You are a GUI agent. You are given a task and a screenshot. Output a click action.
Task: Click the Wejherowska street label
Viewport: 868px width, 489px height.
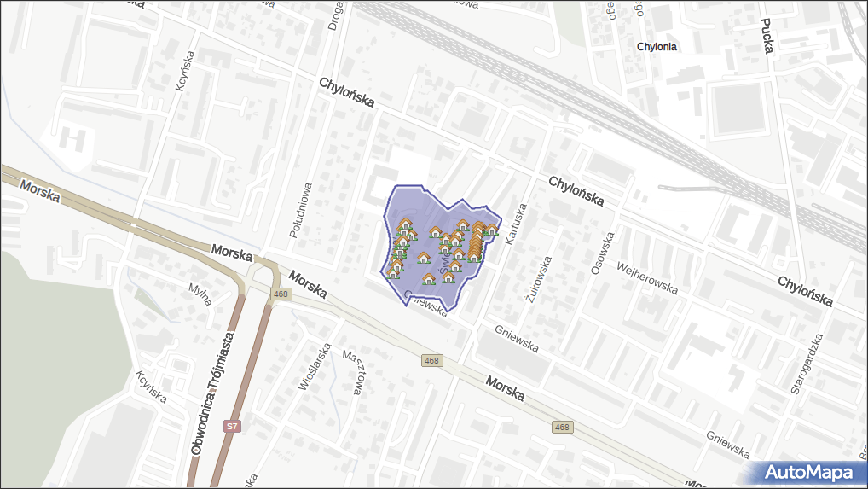(648, 277)
